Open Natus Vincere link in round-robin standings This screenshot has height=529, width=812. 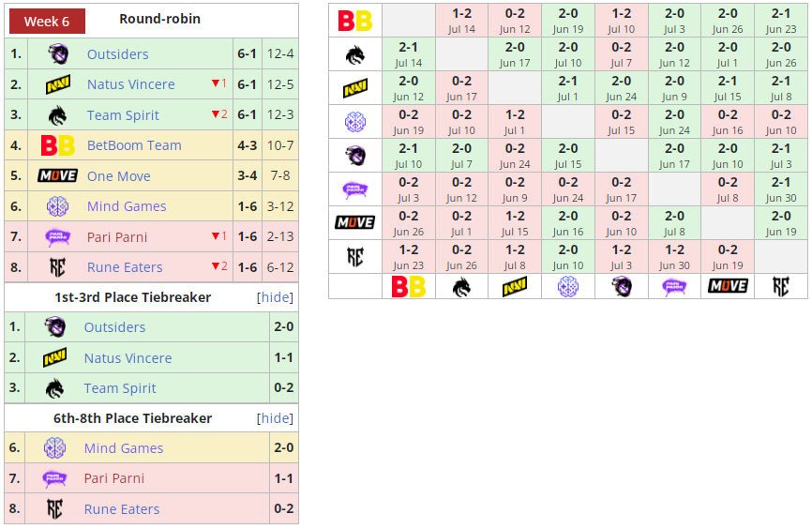[130, 84]
